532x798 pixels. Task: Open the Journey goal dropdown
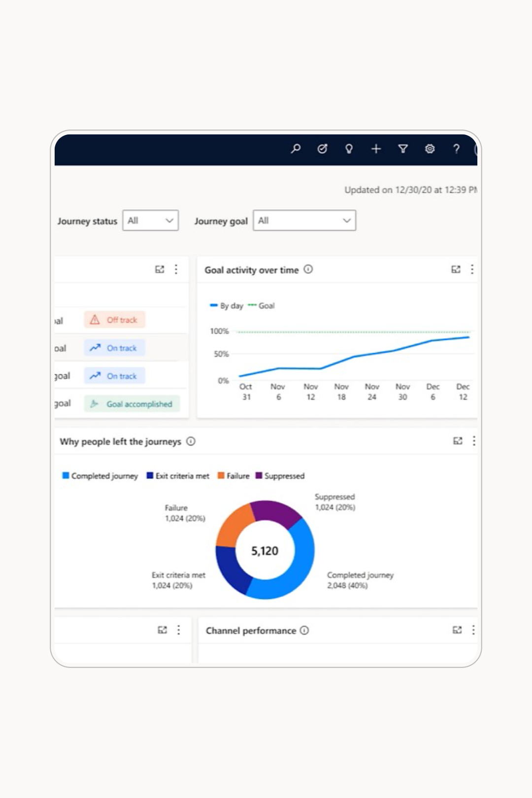tap(304, 221)
